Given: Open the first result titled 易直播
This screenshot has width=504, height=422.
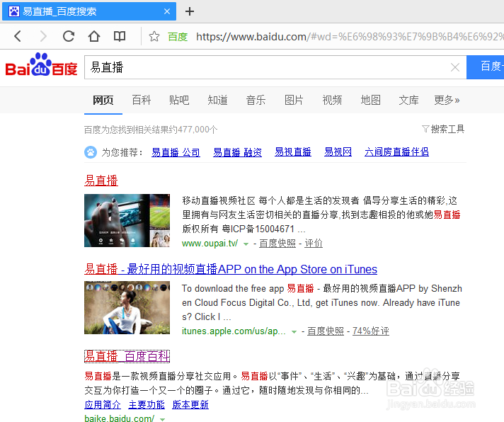Looking at the screenshot, I should [101, 181].
